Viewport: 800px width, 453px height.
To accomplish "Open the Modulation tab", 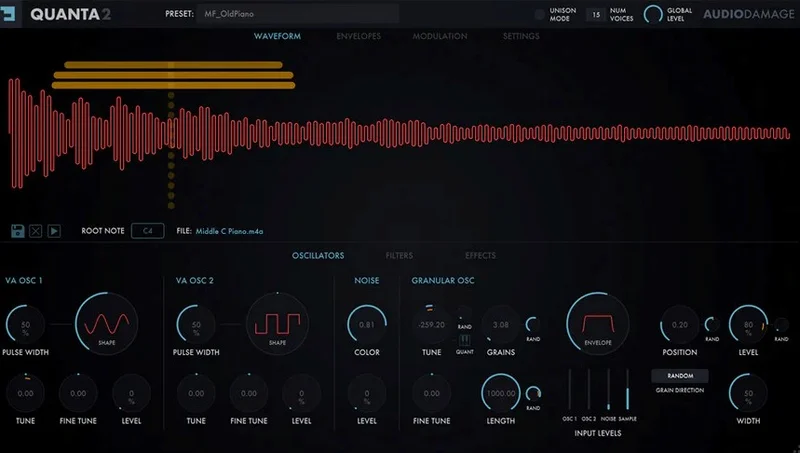I will click(440, 36).
